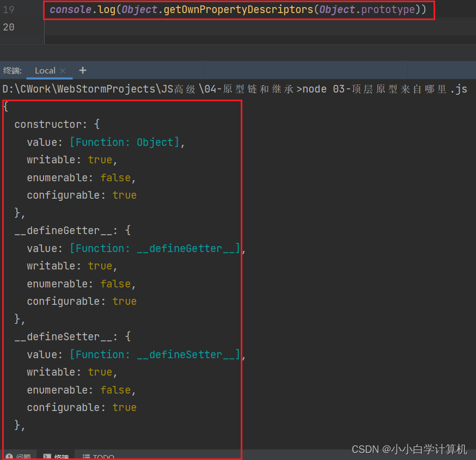Add a new terminal session tab

(x=83, y=70)
